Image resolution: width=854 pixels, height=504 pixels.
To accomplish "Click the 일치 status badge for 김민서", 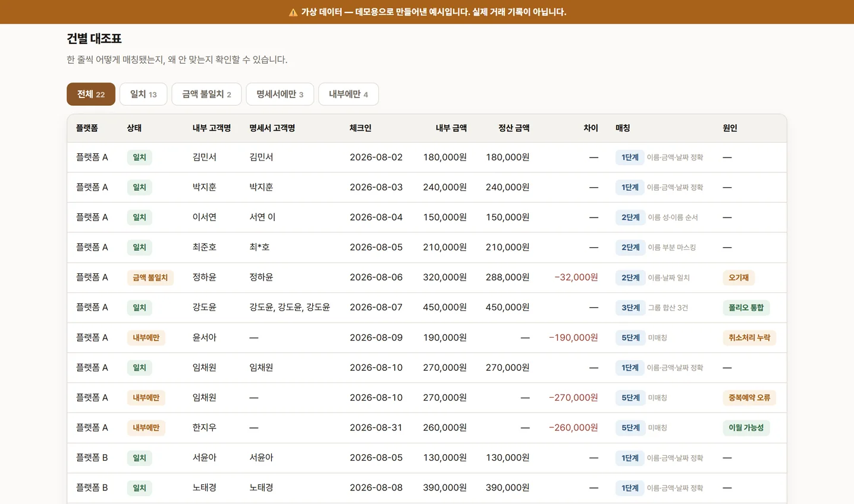I will pos(139,157).
